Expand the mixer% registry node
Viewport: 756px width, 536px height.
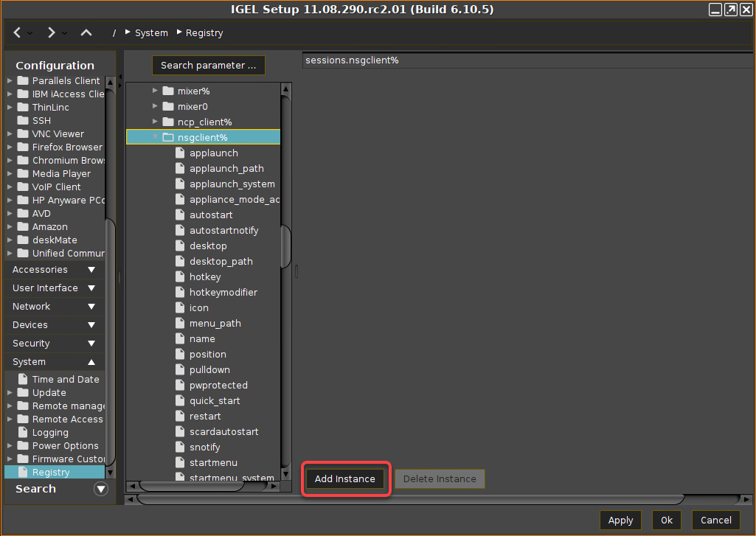(x=153, y=91)
